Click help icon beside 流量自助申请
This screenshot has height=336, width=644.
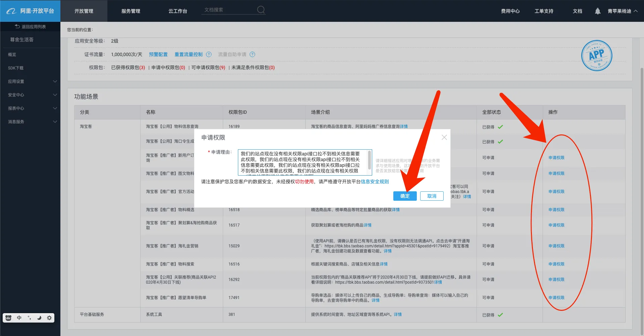coord(252,54)
